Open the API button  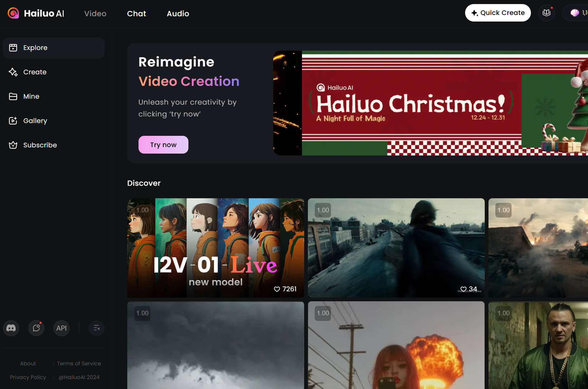(61, 328)
